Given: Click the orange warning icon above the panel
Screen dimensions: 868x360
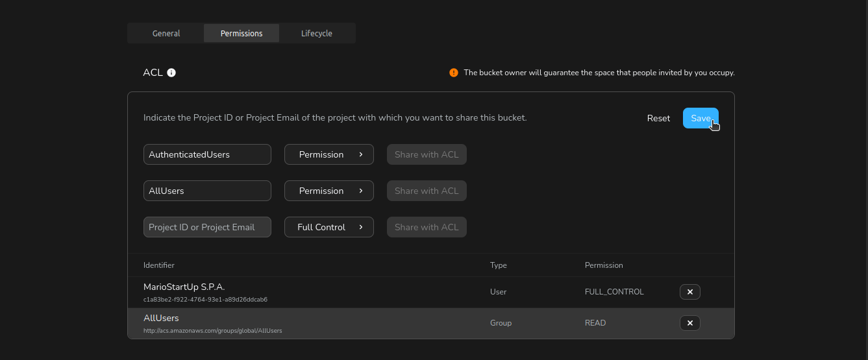Looking at the screenshot, I should (x=454, y=73).
